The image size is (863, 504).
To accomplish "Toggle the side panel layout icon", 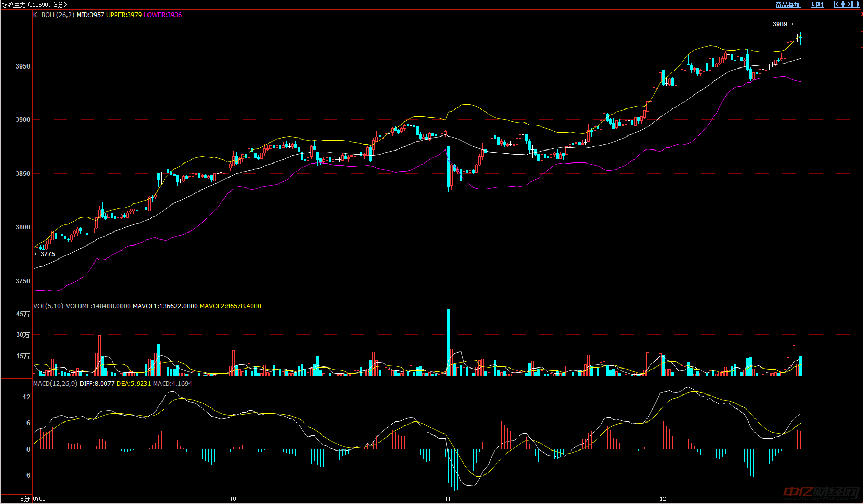I will pyautogui.click(x=856, y=4).
